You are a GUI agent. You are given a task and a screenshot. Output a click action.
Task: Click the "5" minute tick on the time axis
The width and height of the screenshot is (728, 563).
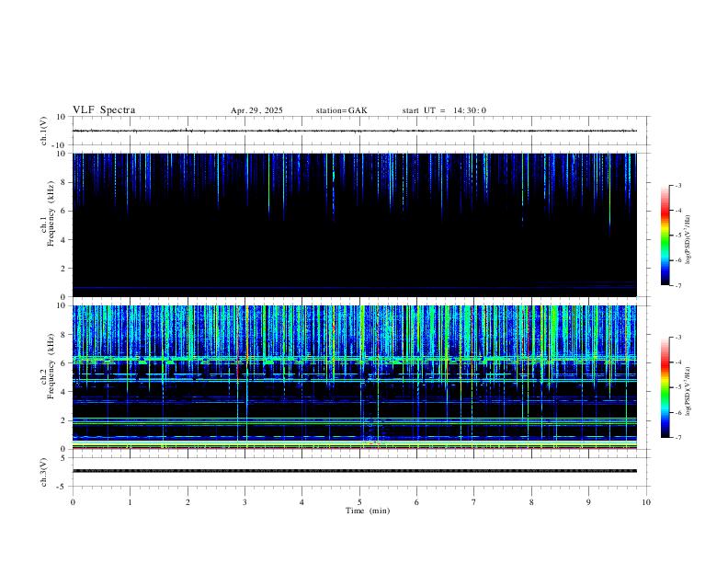(359, 502)
